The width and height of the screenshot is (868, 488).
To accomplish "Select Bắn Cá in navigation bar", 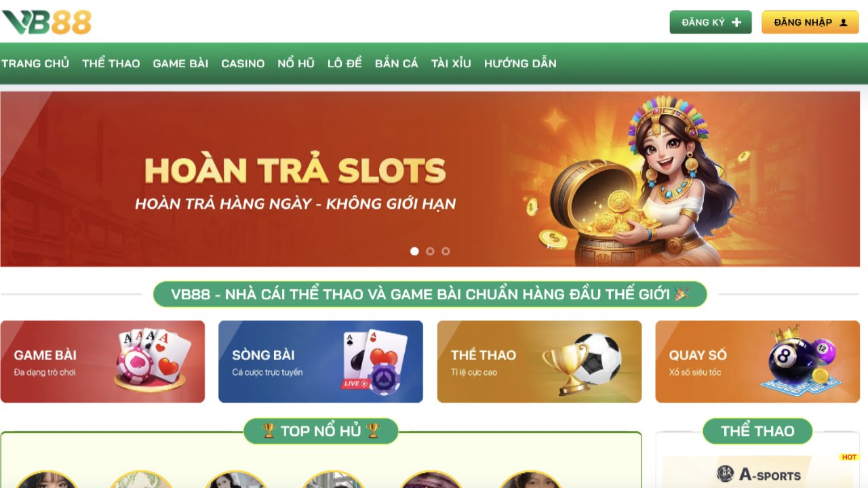I will click(x=396, y=63).
